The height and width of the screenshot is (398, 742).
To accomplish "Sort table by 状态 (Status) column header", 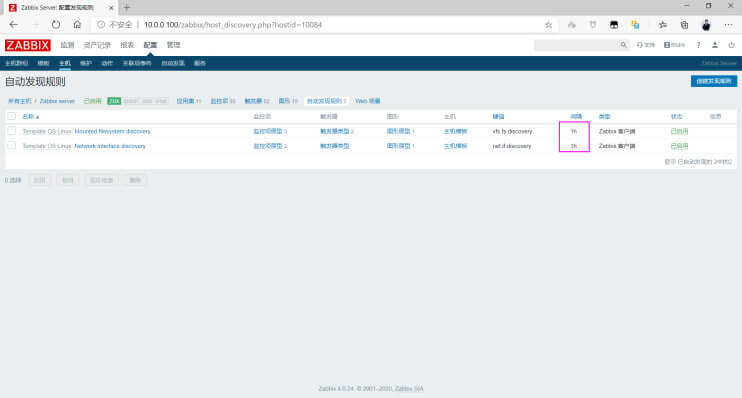I will click(676, 116).
